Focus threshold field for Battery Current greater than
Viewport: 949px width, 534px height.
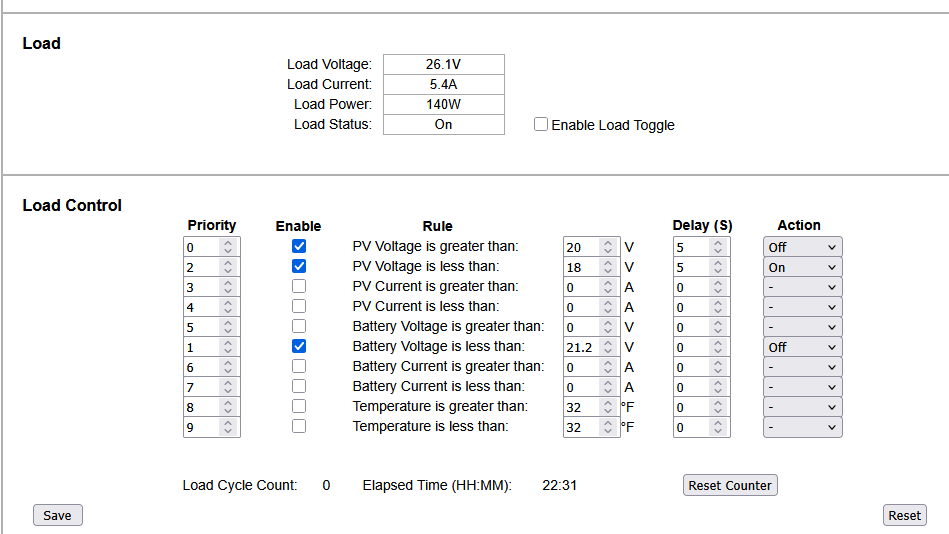click(591, 367)
